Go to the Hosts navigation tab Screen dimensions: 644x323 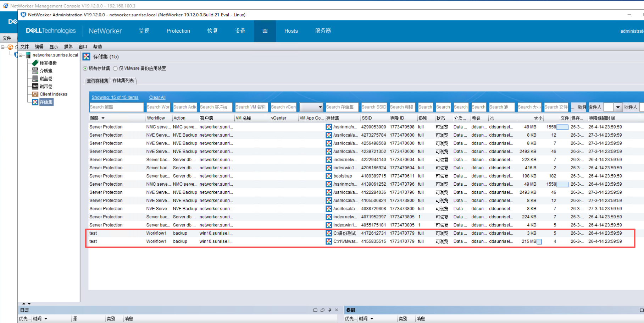point(291,31)
